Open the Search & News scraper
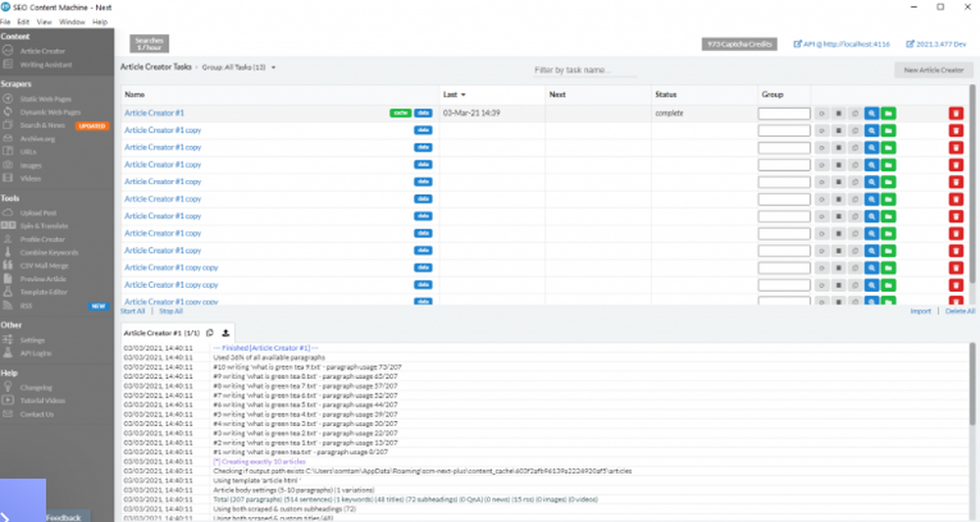Viewport: 980px width, 522px height. tap(42, 125)
